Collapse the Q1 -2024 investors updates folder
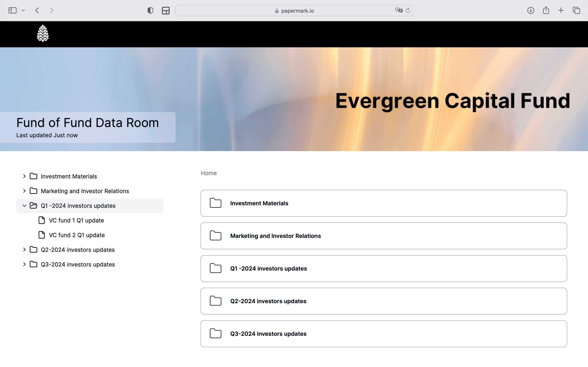The height and width of the screenshot is (367, 588). [x=24, y=205]
